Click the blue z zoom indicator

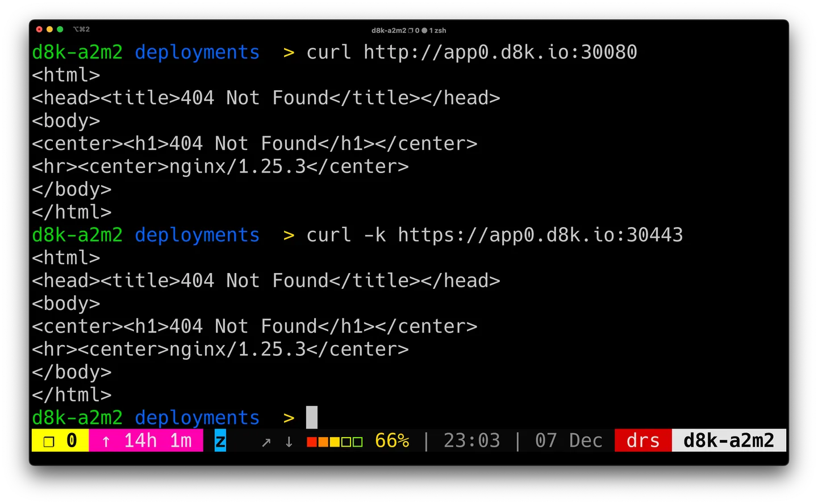point(220,440)
